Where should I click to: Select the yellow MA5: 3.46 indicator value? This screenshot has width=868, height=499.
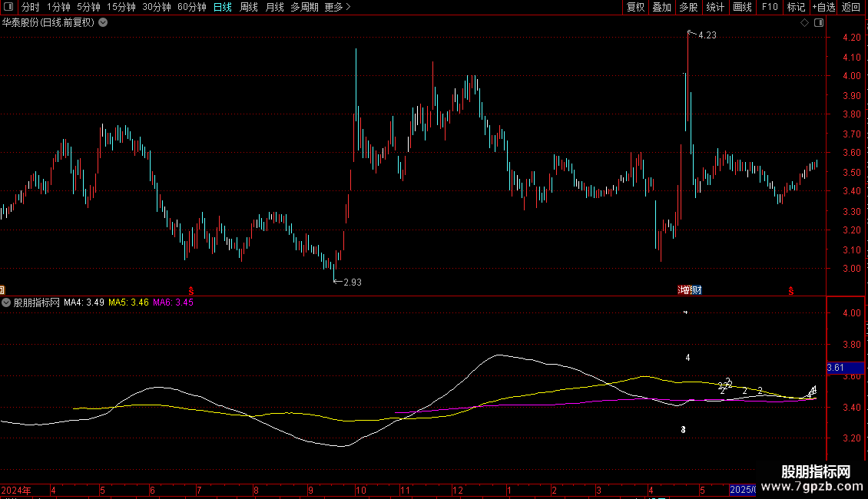(128, 302)
